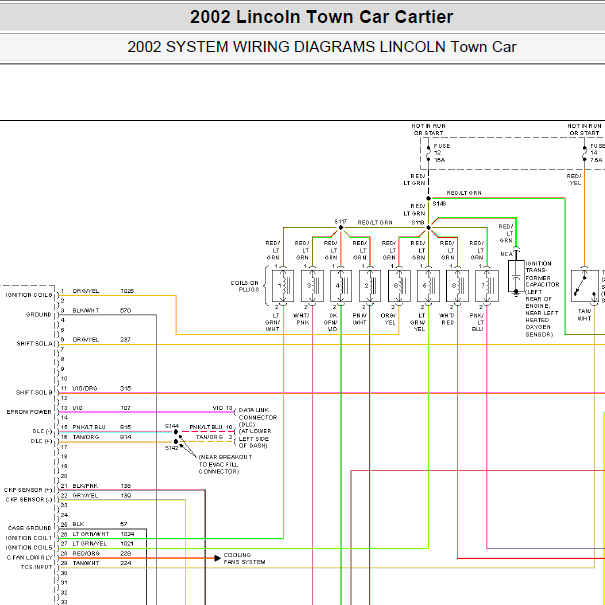Click the 'CKP SENSOR (+)' pin label
Screen dimensions: 605x605
(x=28, y=490)
